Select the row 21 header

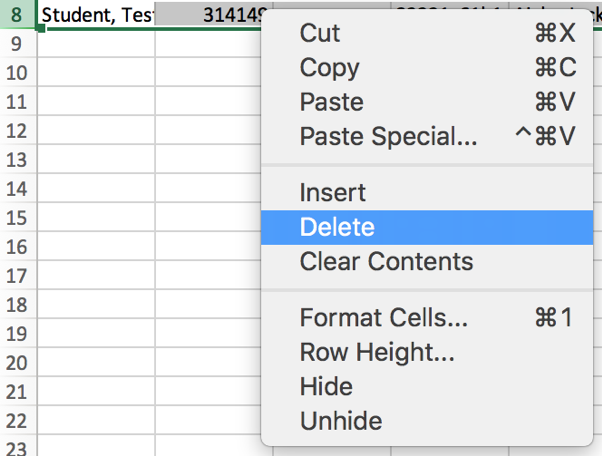(16, 392)
